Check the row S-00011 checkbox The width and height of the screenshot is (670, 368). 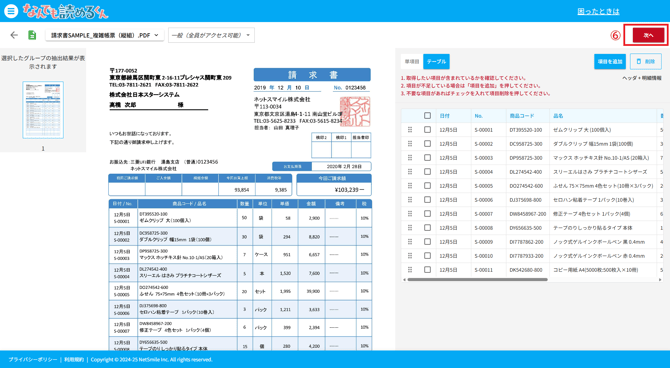pyautogui.click(x=427, y=270)
